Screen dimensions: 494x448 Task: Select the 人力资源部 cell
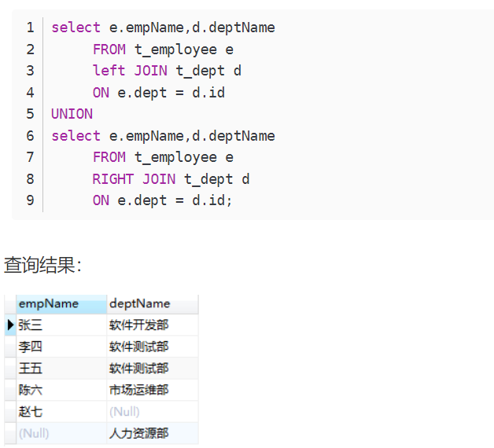[x=153, y=434]
